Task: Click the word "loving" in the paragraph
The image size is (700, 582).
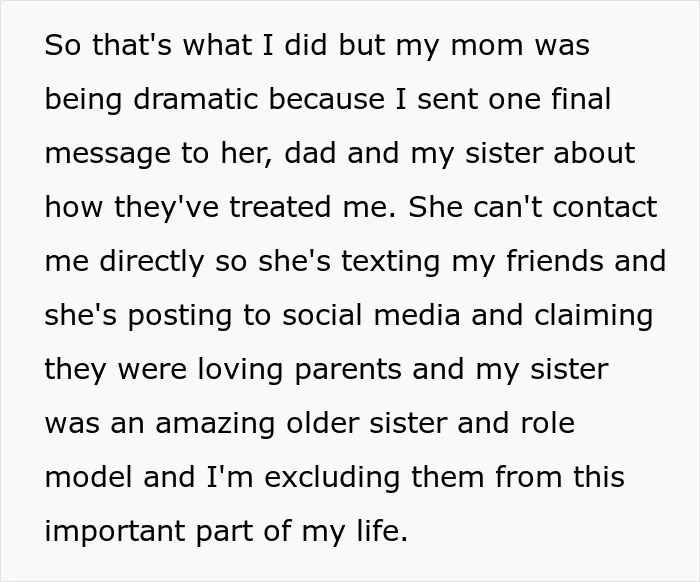Action: click(x=240, y=370)
